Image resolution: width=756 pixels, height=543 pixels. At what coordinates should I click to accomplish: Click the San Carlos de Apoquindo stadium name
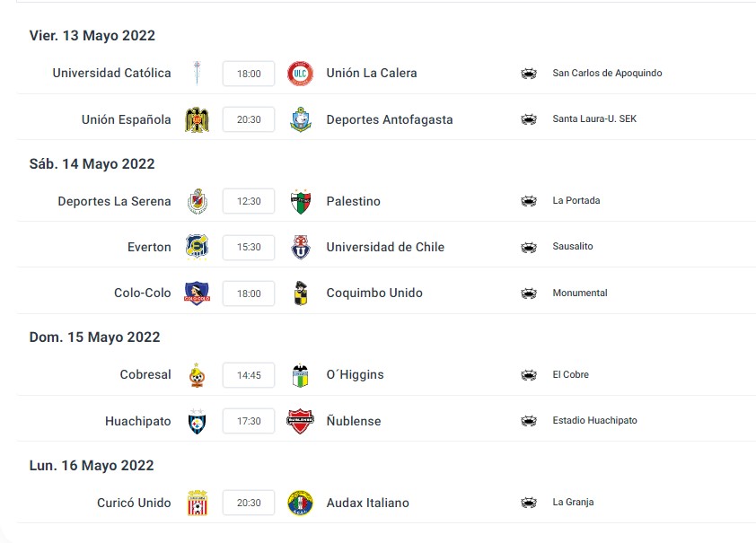[x=607, y=73]
